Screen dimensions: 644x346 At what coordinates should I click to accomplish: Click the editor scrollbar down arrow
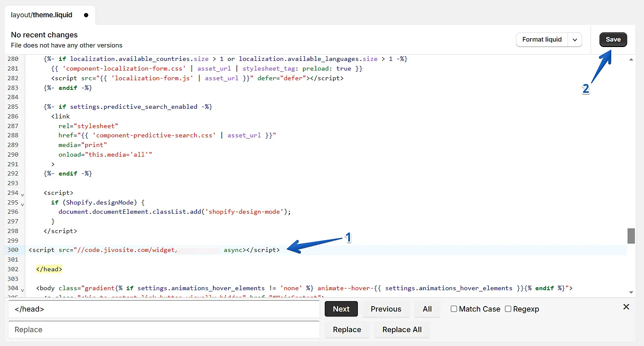coord(631,292)
